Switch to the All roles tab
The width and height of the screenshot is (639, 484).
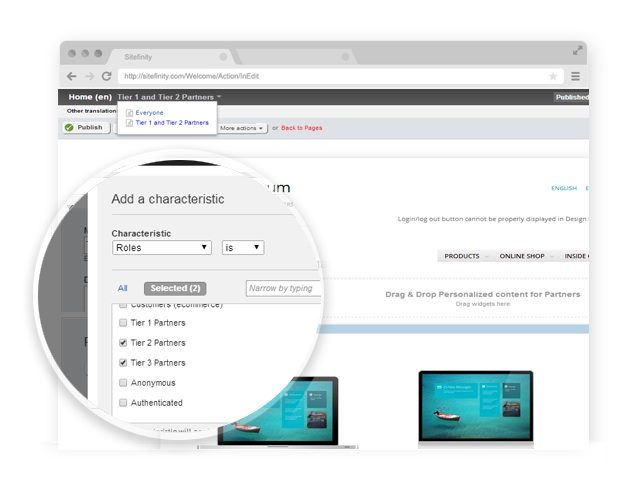(x=122, y=288)
